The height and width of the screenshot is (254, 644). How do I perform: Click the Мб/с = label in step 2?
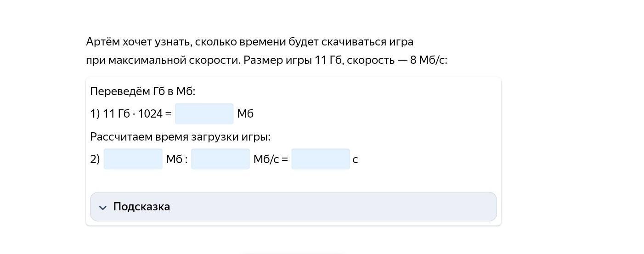point(271,159)
